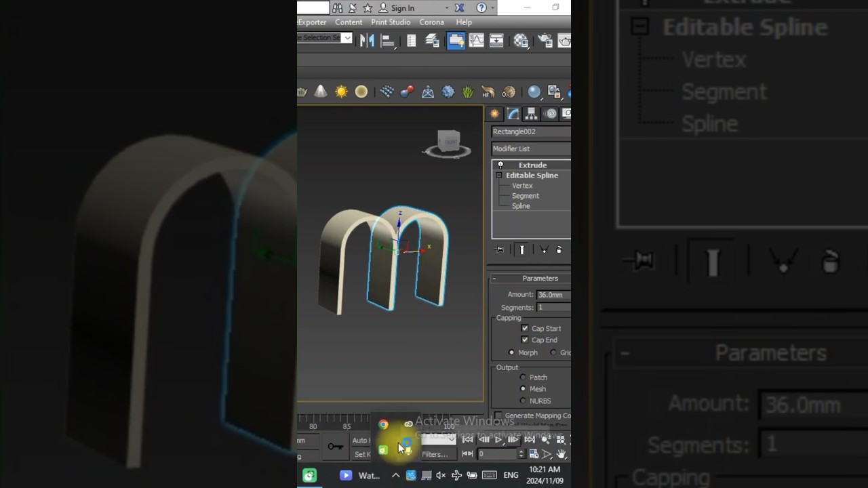This screenshot has width=868, height=488.
Task: Open the Curve Editor
Action: tap(477, 41)
